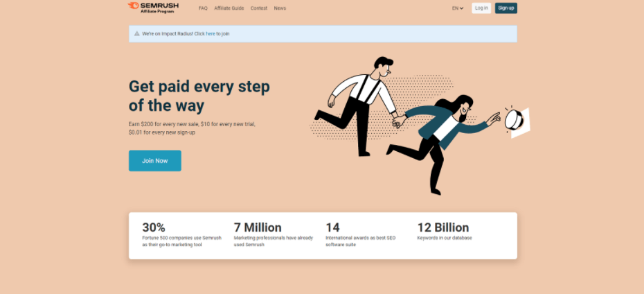Click the running couple illustration
The width and height of the screenshot is (644, 294).
[420, 126]
